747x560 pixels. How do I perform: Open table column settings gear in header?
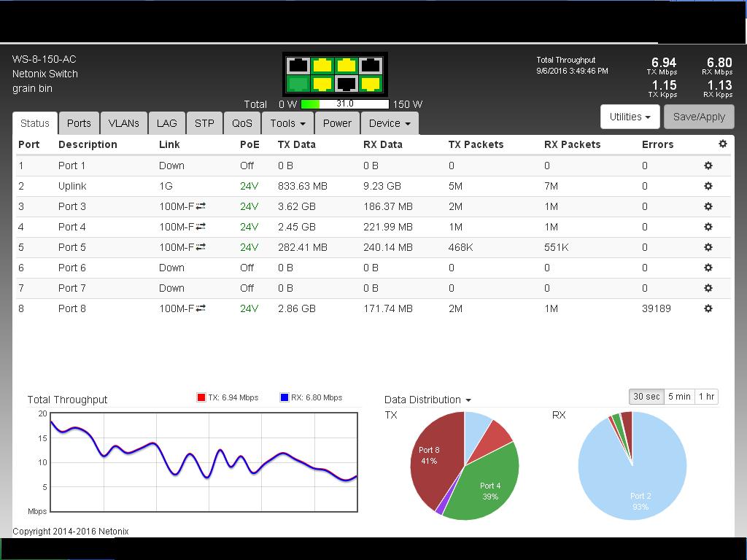[722, 144]
